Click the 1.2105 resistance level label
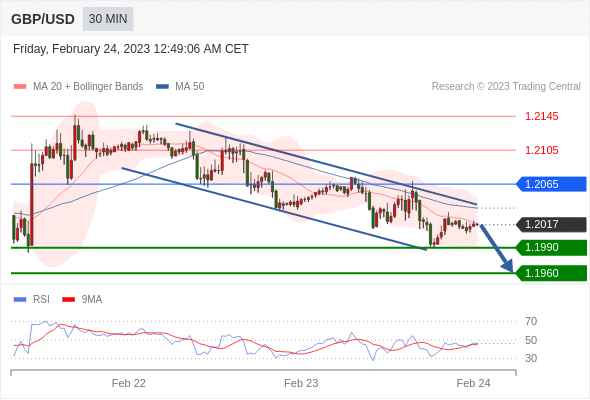Image resolution: width=590 pixels, height=400 pixels. [542, 150]
